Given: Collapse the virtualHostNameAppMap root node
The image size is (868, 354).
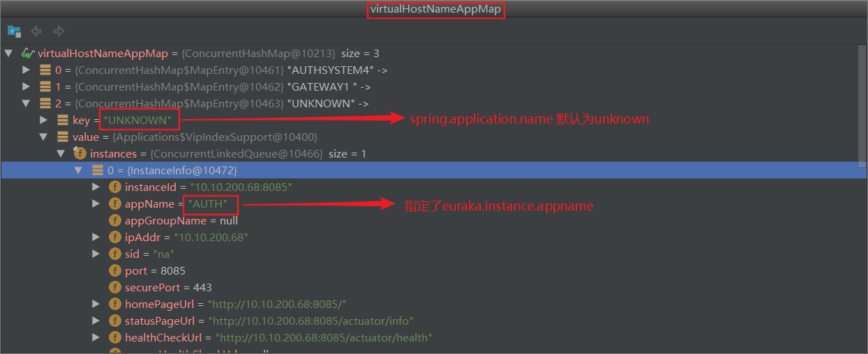Looking at the screenshot, I should (x=9, y=54).
